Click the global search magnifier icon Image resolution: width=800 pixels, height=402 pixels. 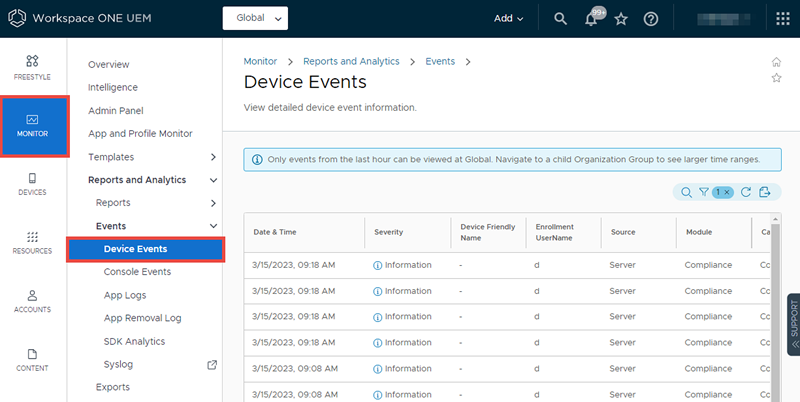click(x=560, y=19)
